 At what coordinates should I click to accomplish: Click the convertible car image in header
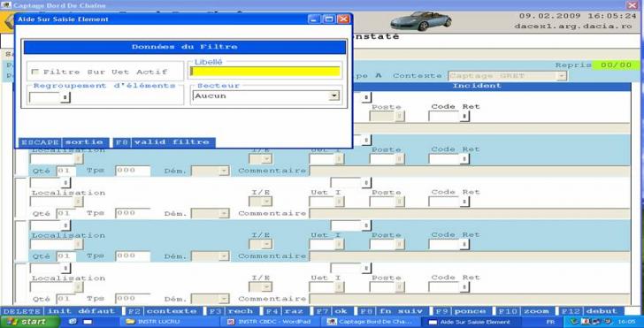click(x=420, y=21)
